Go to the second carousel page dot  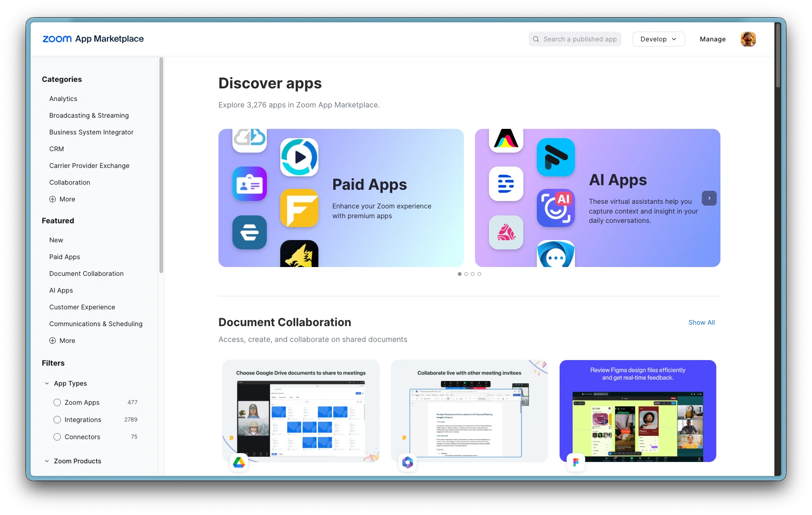[x=466, y=274]
